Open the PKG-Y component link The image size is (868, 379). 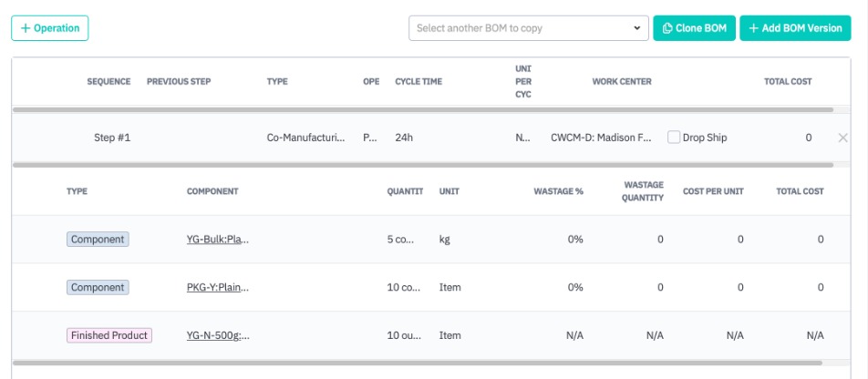(218, 287)
